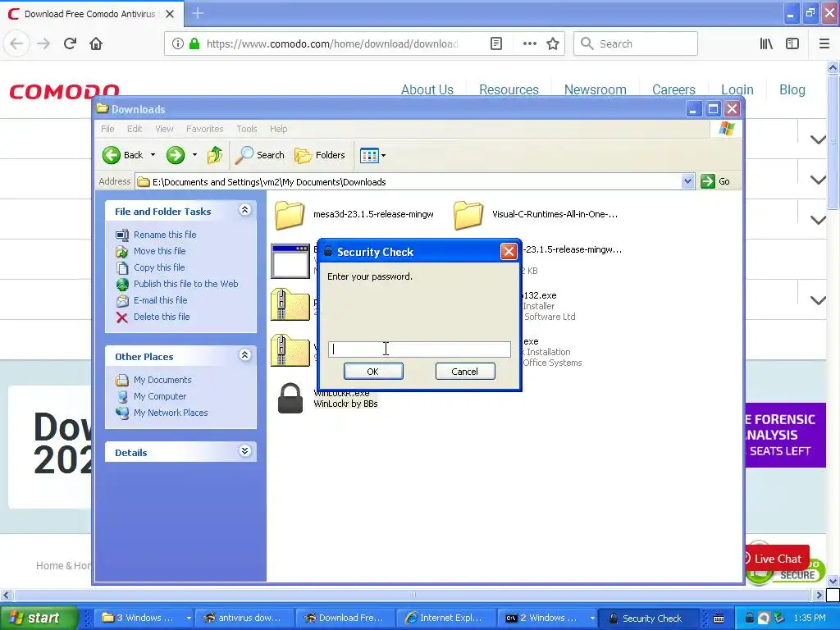This screenshot has height=630, width=840.
Task: Open page actions three-dots menu
Action: click(529, 43)
